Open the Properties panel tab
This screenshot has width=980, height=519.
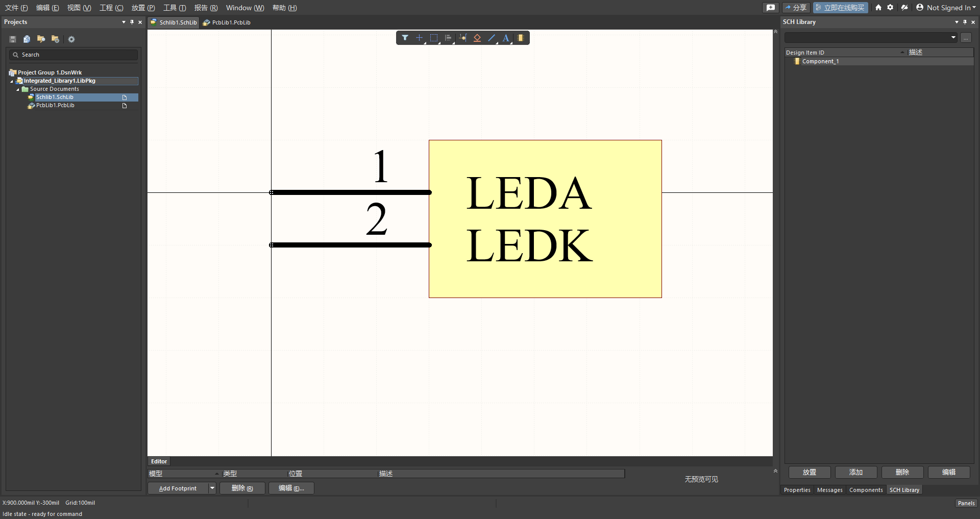coord(797,490)
